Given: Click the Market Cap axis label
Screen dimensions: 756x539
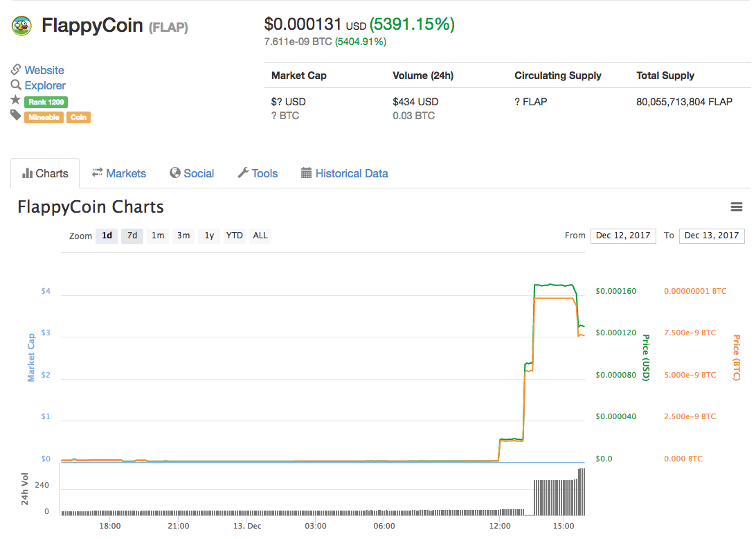Looking at the screenshot, I should coord(31,357).
